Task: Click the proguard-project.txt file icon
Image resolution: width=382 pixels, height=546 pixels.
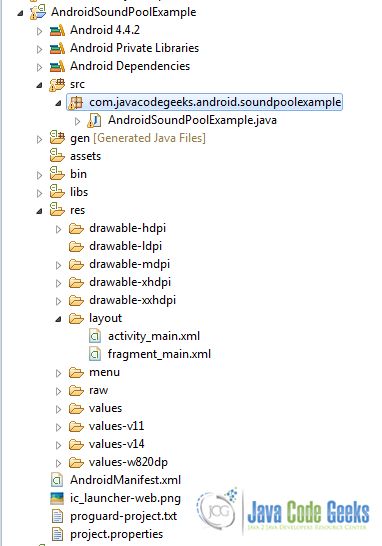Action: coord(57,516)
